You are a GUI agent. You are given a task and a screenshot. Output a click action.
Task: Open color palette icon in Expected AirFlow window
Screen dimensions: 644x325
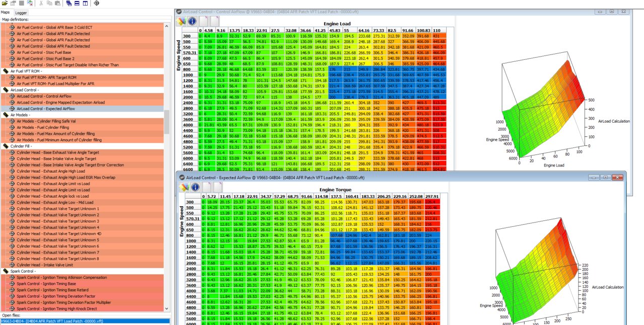point(184,187)
